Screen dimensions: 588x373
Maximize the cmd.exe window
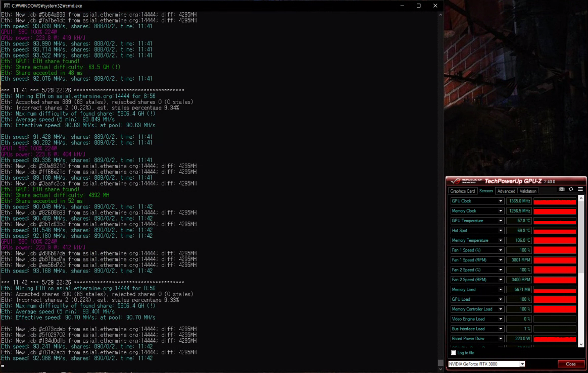pos(418,6)
